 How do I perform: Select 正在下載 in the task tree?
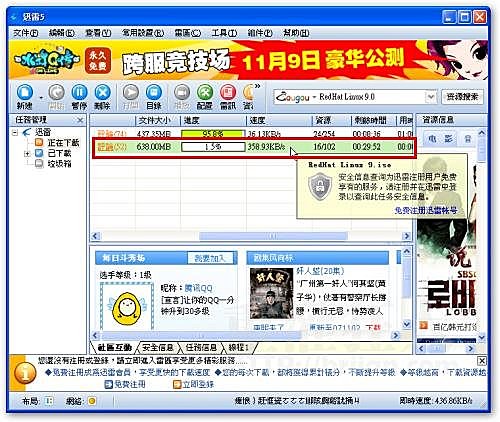pos(63,143)
